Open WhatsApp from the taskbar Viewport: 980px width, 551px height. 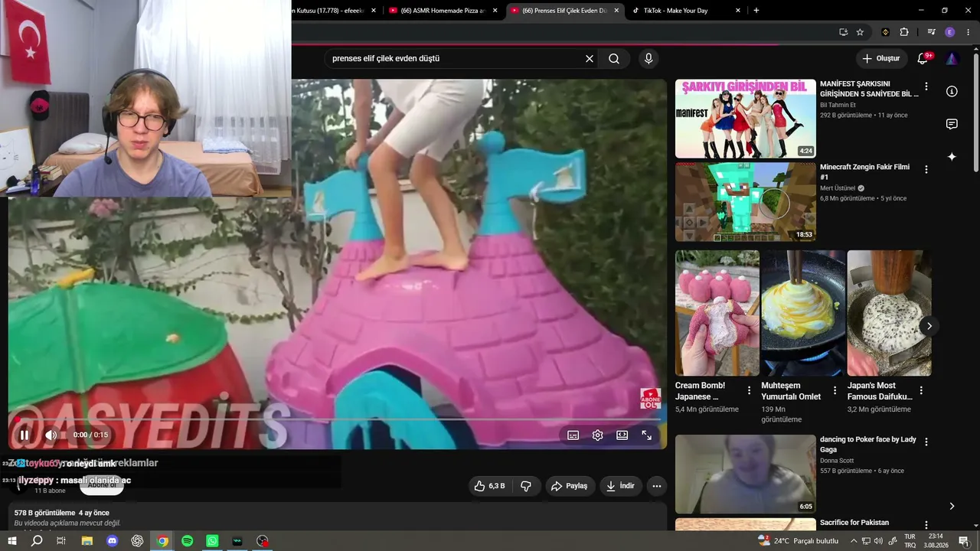pyautogui.click(x=212, y=541)
